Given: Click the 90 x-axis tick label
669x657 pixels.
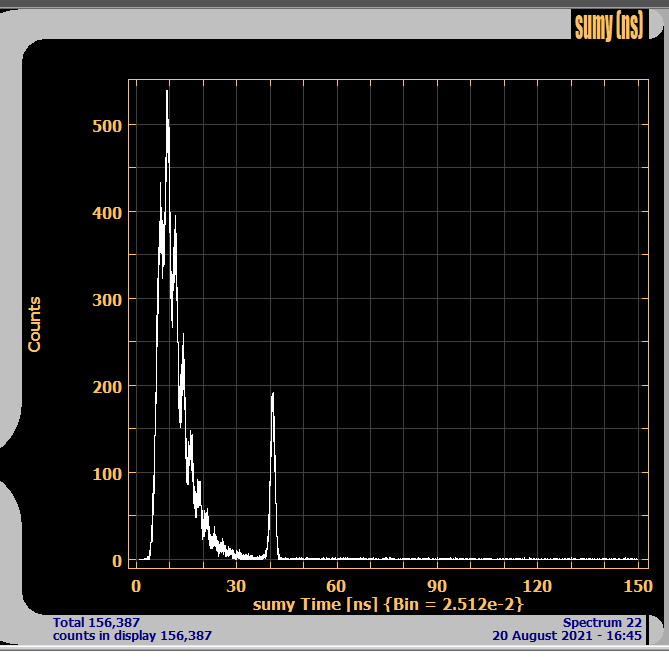Looking at the screenshot, I should pos(437,586).
